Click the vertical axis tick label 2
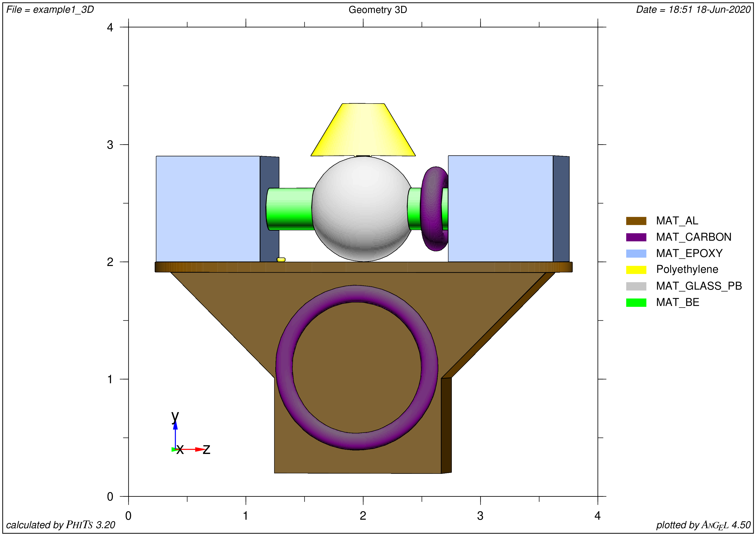Viewport: 756px width, 536px height. (x=110, y=262)
